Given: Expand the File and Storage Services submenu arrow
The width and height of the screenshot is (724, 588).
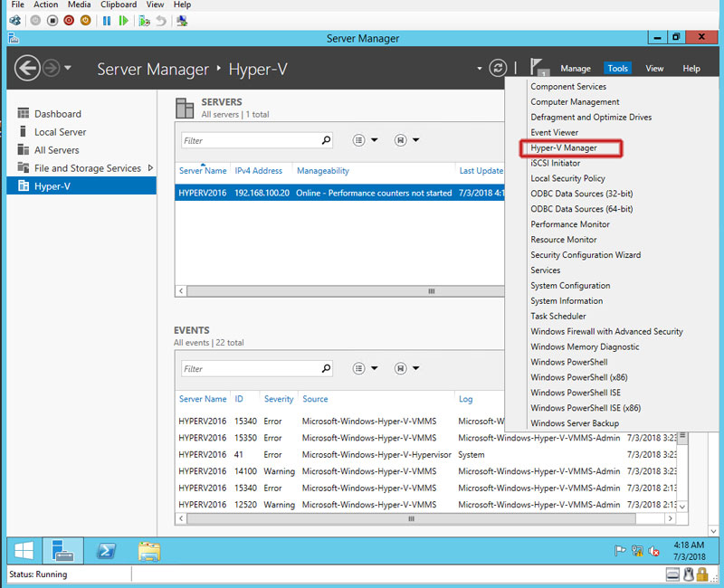Looking at the screenshot, I should pyautogui.click(x=150, y=168).
